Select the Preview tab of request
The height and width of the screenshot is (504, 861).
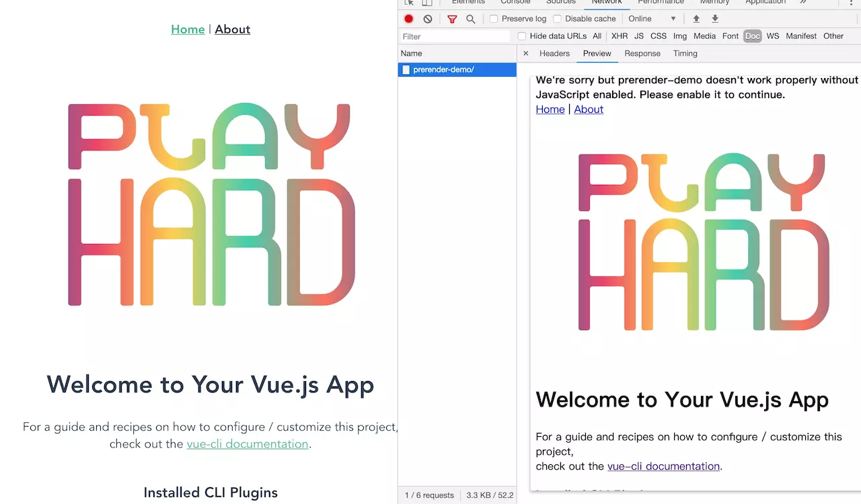(x=597, y=53)
